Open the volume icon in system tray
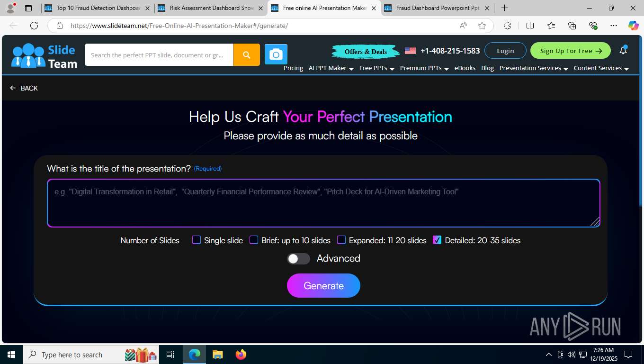Screen dimensions: 644x364 tap(572, 355)
